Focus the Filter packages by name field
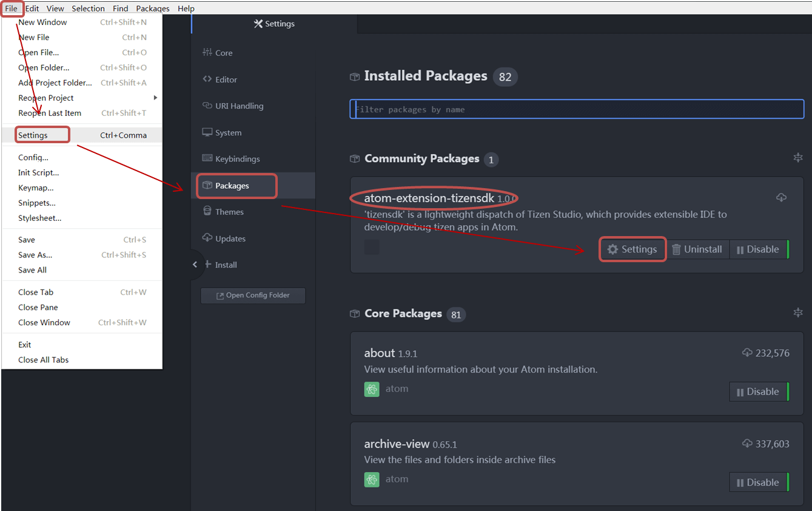The image size is (812, 511). [577, 109]
